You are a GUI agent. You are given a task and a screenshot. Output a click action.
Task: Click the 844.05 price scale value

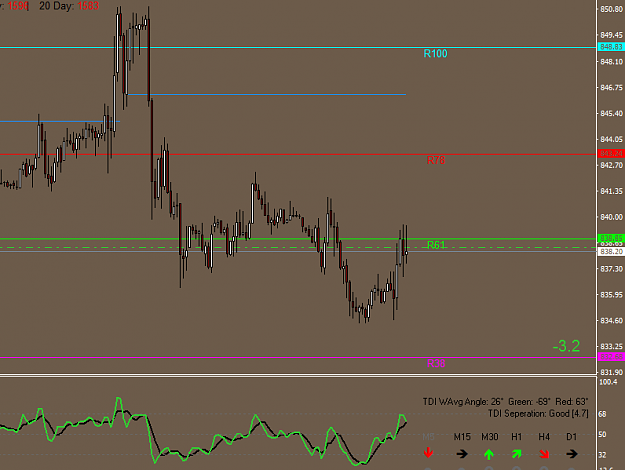point(611,139)
